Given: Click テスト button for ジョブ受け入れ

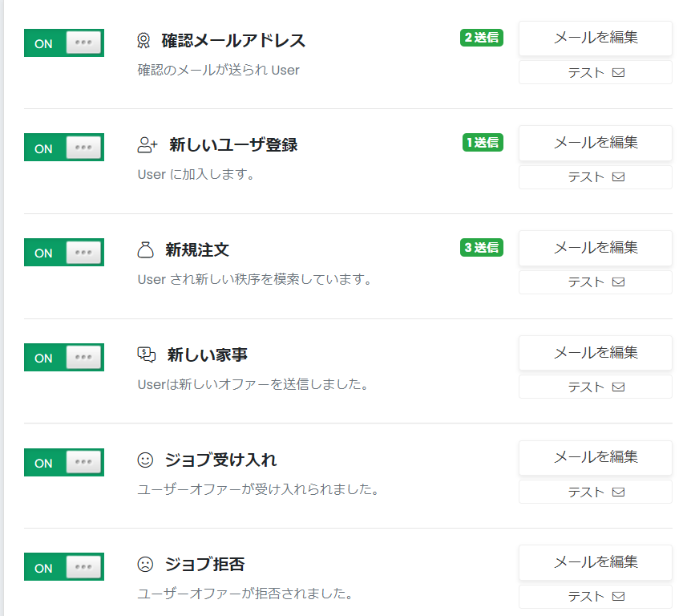Looking at the screenshot, I should pyautogui.click(x=595, y=492).
